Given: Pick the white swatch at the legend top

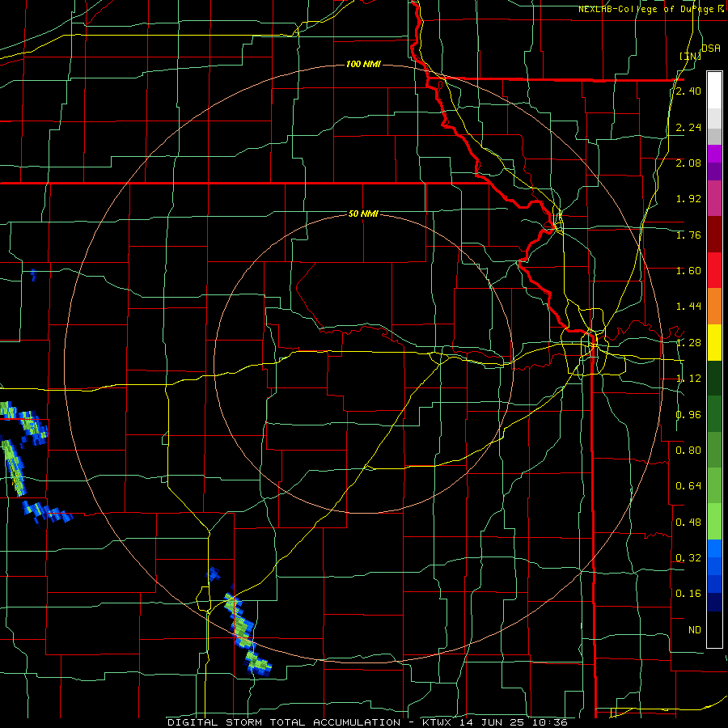Looking at the screenshot, I should pos(714,91).
